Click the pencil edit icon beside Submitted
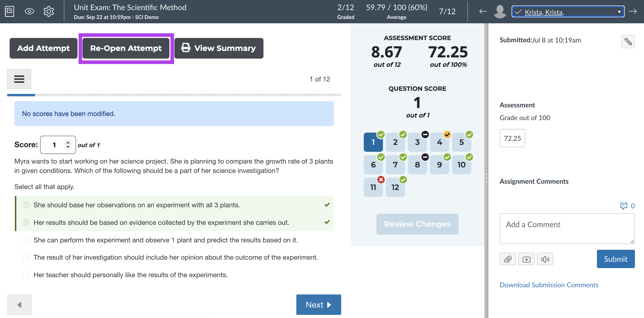644x318 pixels. tap(628, 42)
